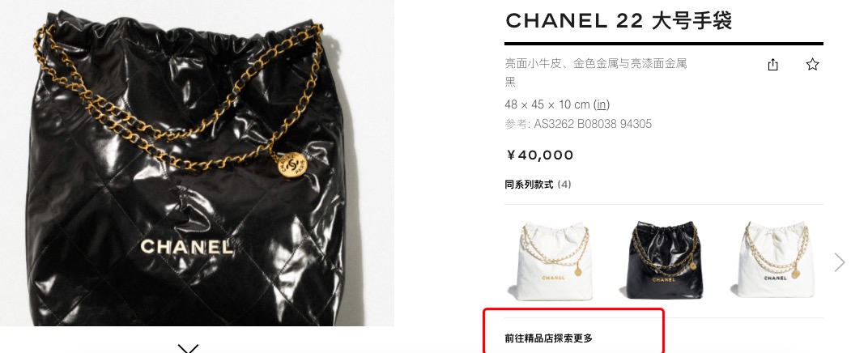Click the 同系列款式 (4) heading

[538, 185]
